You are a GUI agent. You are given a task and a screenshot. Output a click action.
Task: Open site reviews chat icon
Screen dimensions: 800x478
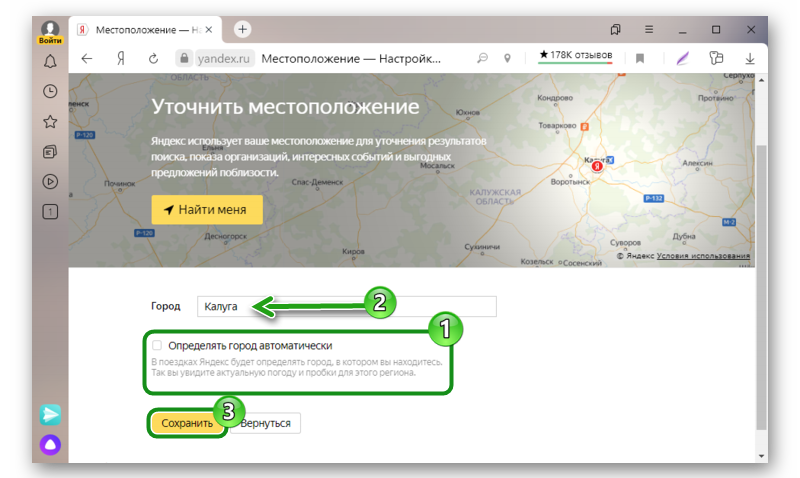[x=482, y=58]
